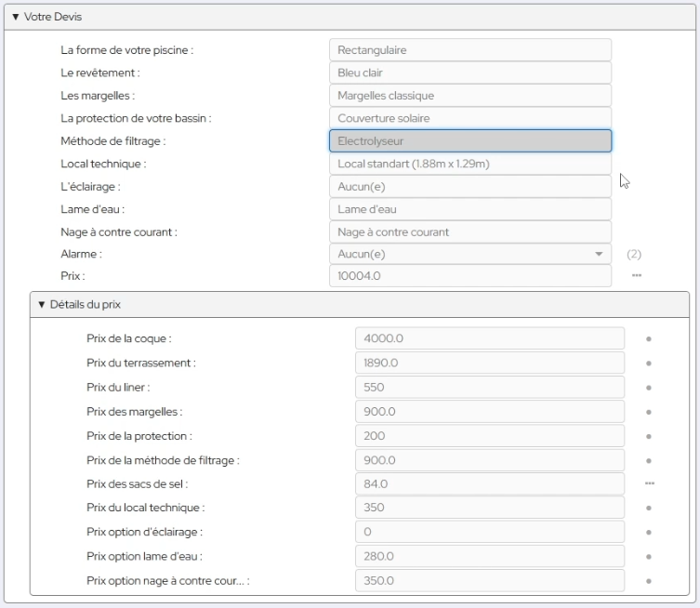Click the lame d'eau option 280.0 field
The height and width of the screenshot is (608, 700).
click(490, 556)
